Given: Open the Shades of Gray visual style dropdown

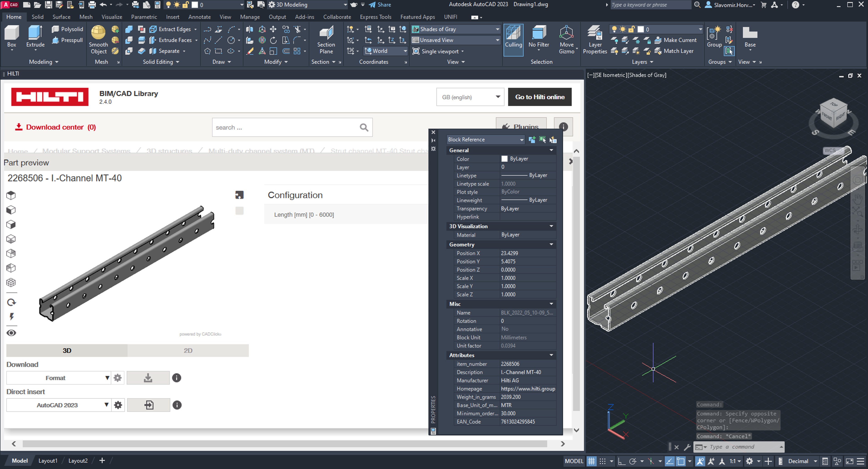Looking at the screenshot, I should coord(455,29).
